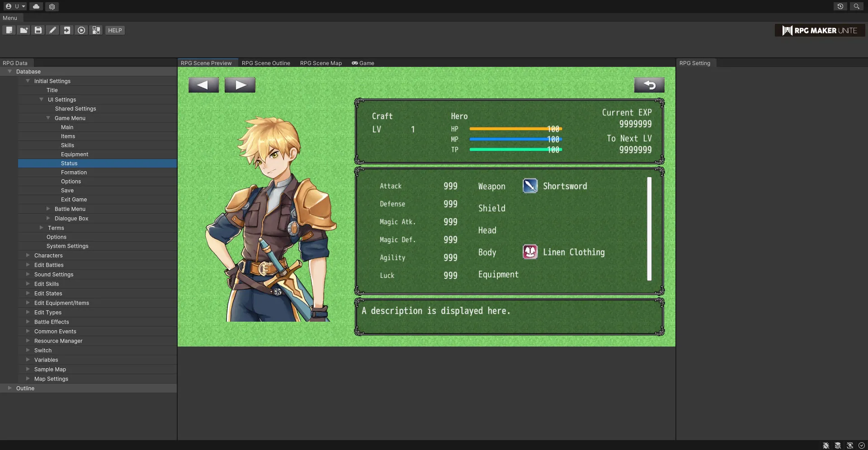This screenshot has height=450, width=868.
Task: Open the undo history clock icon
Action: click(x=840, y=6)
